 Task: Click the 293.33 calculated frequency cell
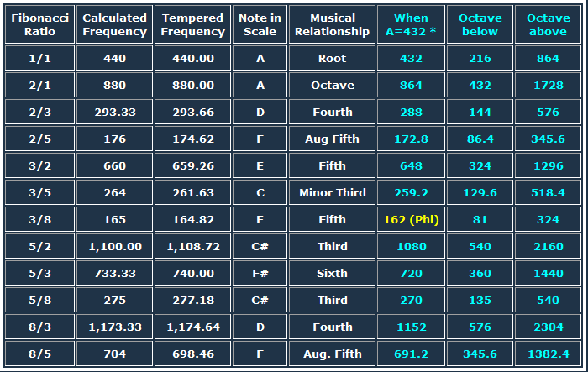pyautogui.click(x=114, y=113)
